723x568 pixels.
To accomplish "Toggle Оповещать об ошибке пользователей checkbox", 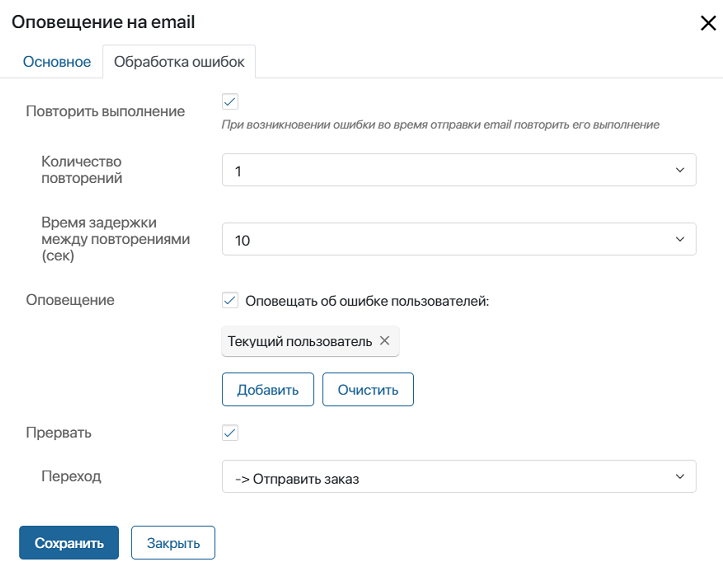I will (x=230, y=300).
